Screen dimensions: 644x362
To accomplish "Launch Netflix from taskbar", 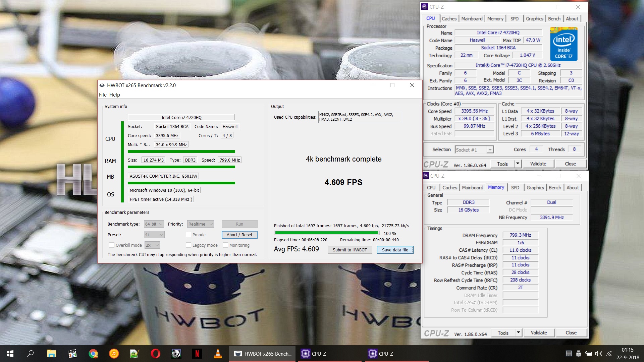I will coord(197,354).
